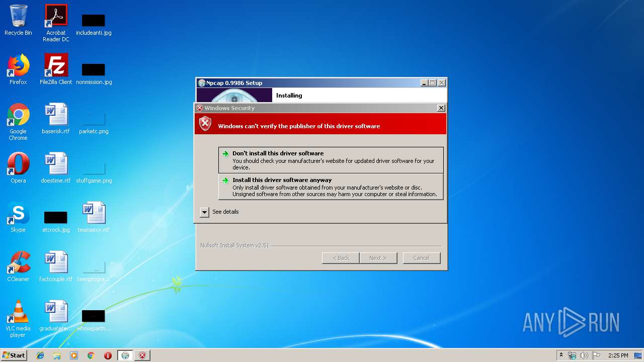Open the Start menu

(x=14, y=355)
